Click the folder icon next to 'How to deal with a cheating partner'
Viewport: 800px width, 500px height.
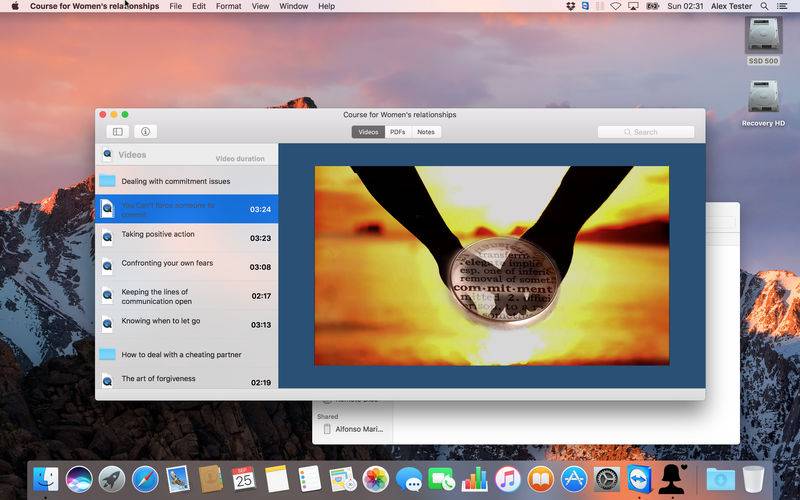point(107,354)
